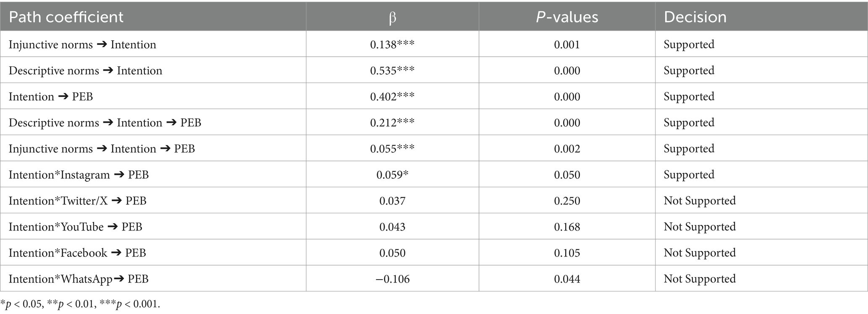868x314 pixels.
Task: Select the Injunctive norms → Intention cell
Action: pyautogui.click(x=82, y=44)
